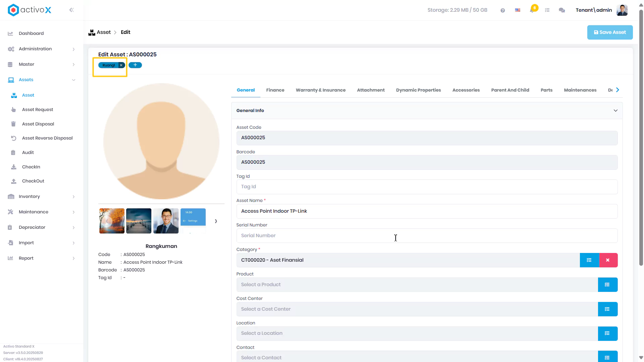644x362 pixels.
Task: Switch to the Finance tab
Action: pyautogui.click(x=275, y=90)
